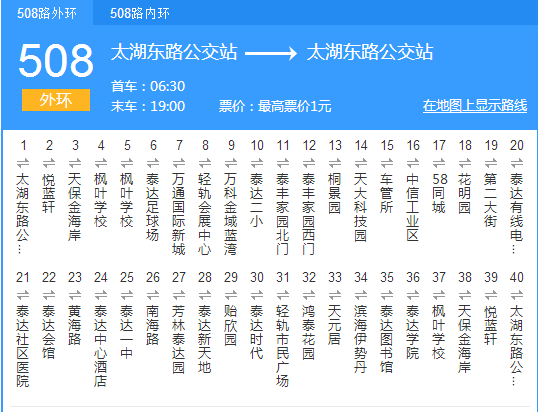This screenshot has height=412, width=538.
Task: Select stop 40 太湖东路公…
Action: (517, 345)
